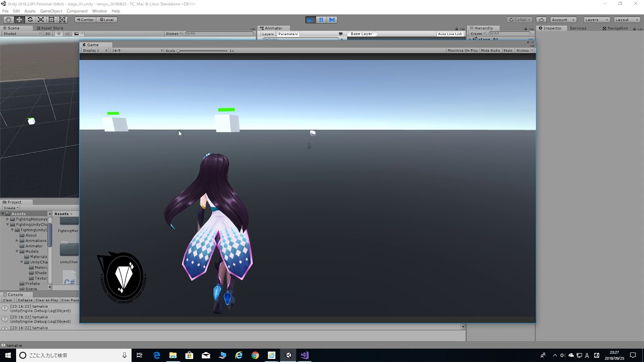
Task: Collapse the Models folder
Action: pos(17,251)
